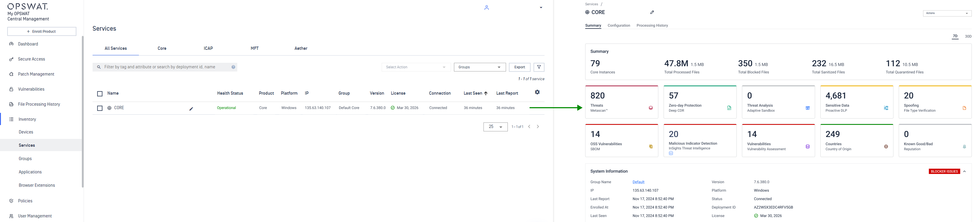The width and height of the screenshot is (980, 222).
Task: Switch to the Processing History tab
Action: pos(652,26)
